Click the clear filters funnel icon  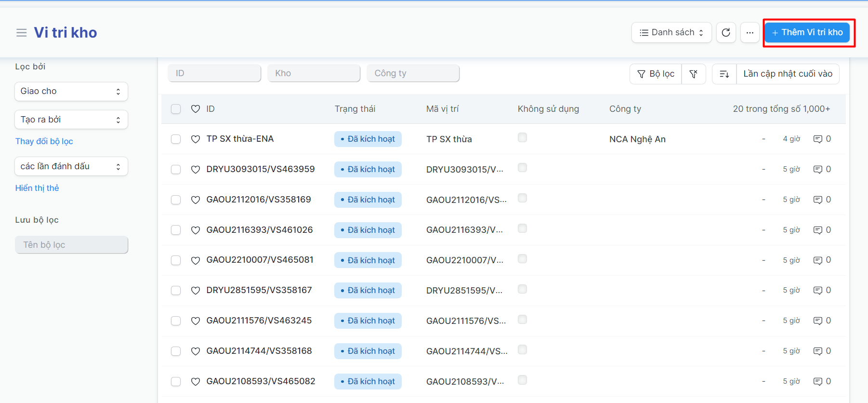(693, 74)
